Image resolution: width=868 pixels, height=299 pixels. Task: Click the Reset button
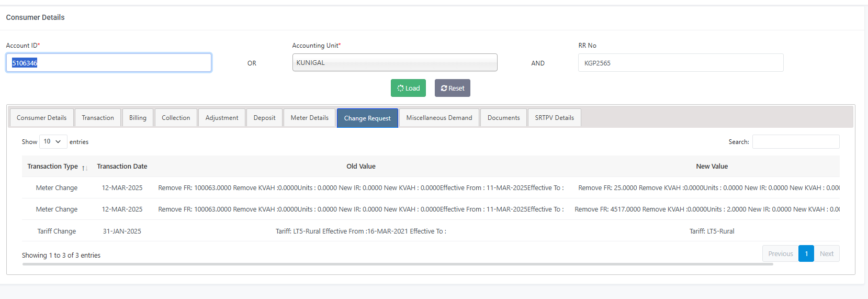453,88
